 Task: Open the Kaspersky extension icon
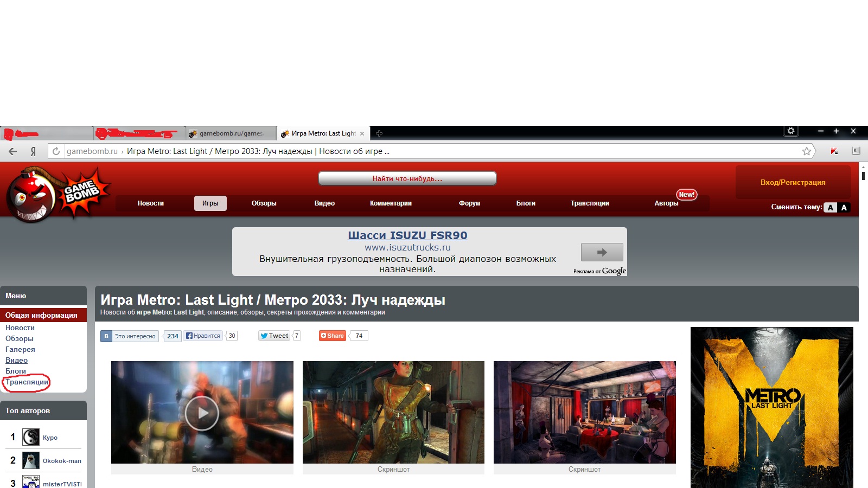(x=834, y=151)
